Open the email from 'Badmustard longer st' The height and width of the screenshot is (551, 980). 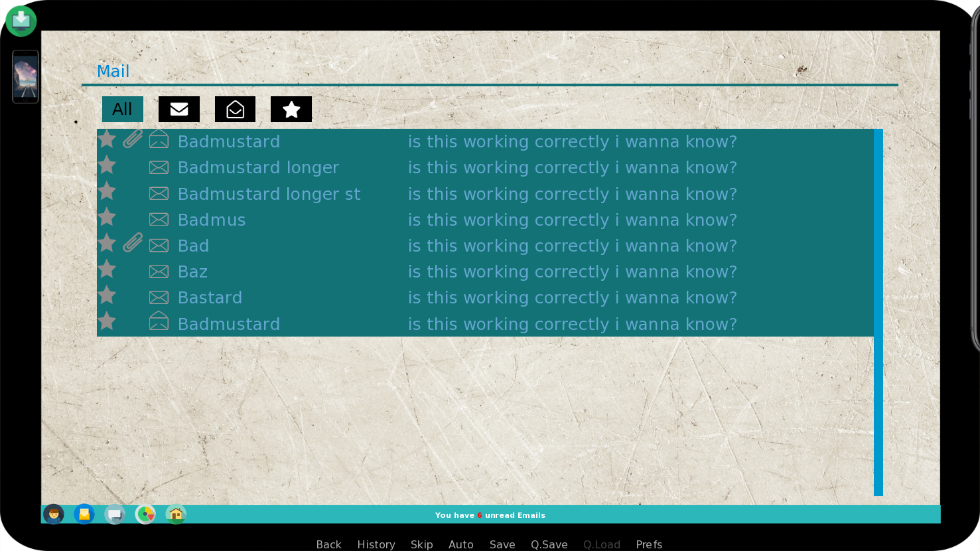(269, 194)
